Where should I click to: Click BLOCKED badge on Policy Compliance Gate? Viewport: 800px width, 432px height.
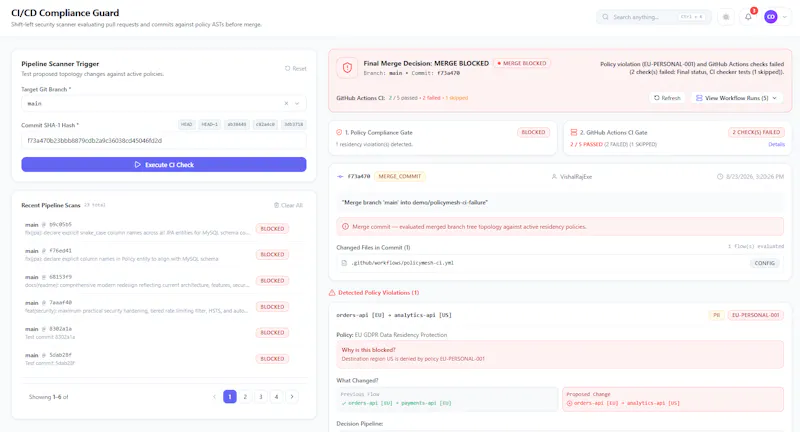533,133
